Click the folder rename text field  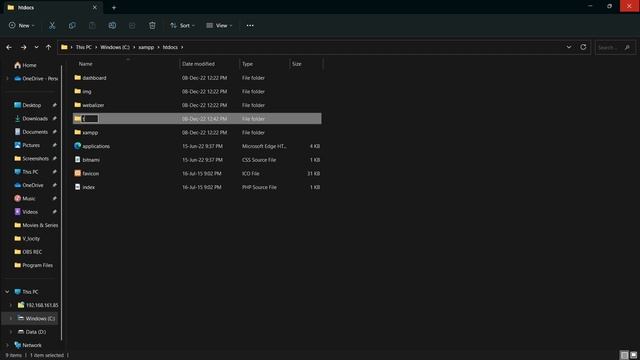(x=90, y=119)
